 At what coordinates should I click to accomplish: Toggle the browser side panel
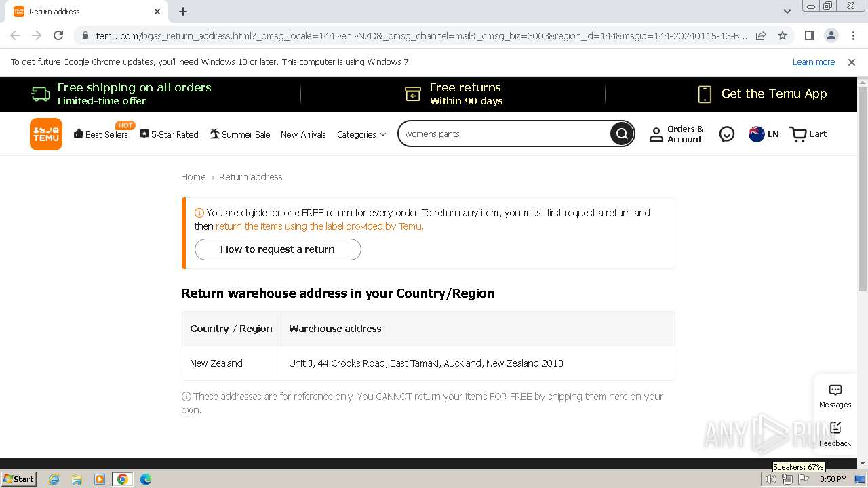point(810,35)
